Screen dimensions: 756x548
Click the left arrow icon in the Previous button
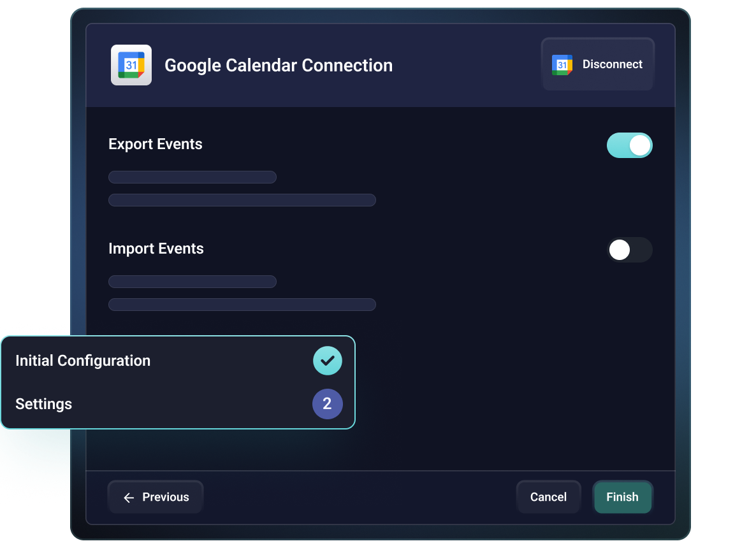(x=128, y=497)
